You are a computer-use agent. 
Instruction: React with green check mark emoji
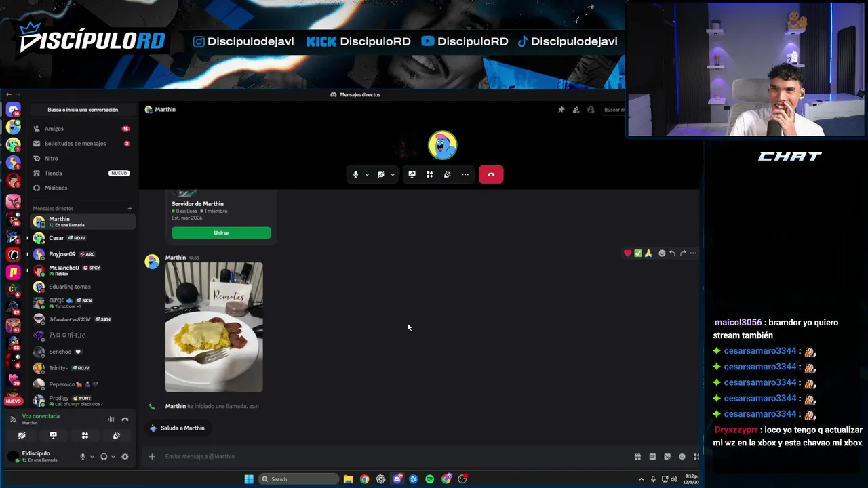pos(638,253)
